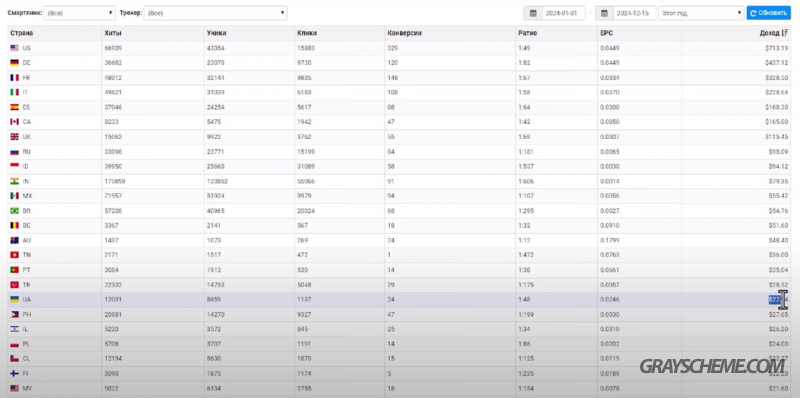Click the end date field 2024-12-15

click(634, 13)
